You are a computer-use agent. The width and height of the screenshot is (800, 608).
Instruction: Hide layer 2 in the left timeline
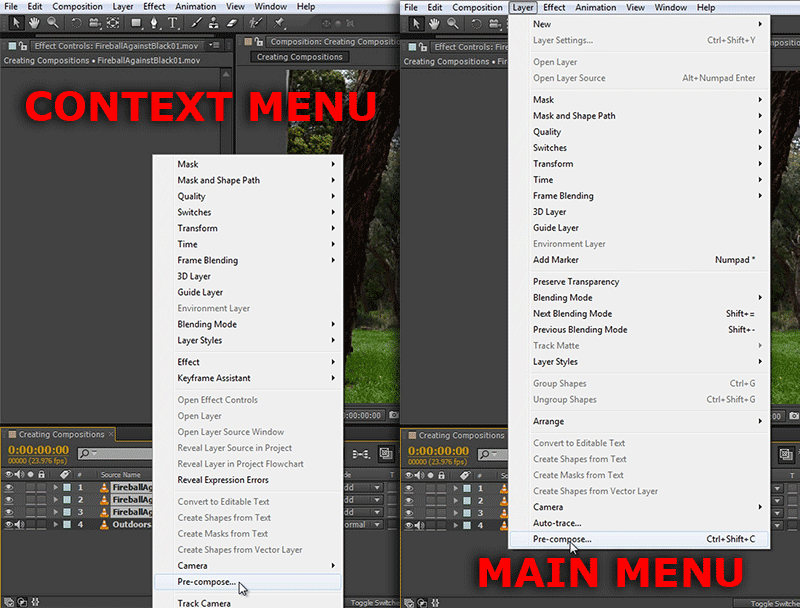pos(9,499)
